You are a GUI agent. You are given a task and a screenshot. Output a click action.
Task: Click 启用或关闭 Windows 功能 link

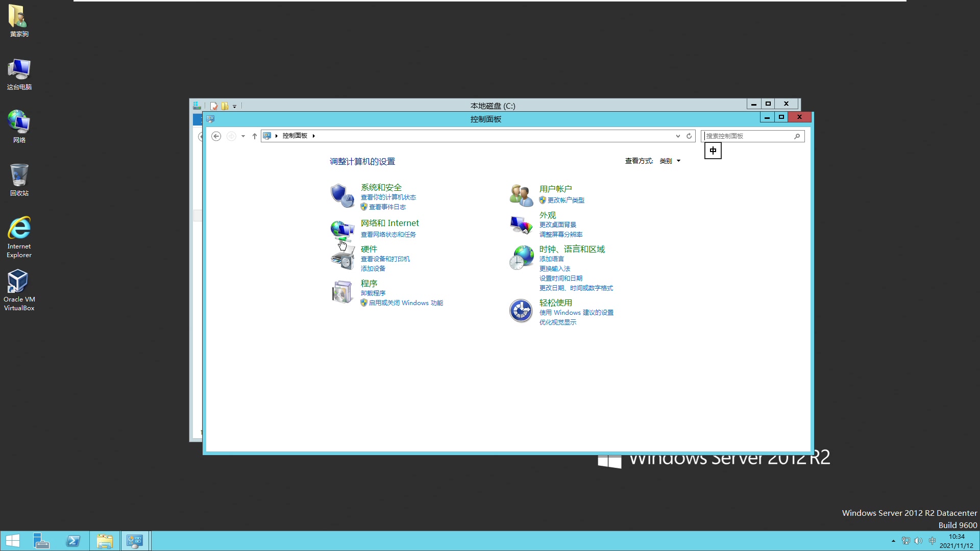tap(406, 303)
